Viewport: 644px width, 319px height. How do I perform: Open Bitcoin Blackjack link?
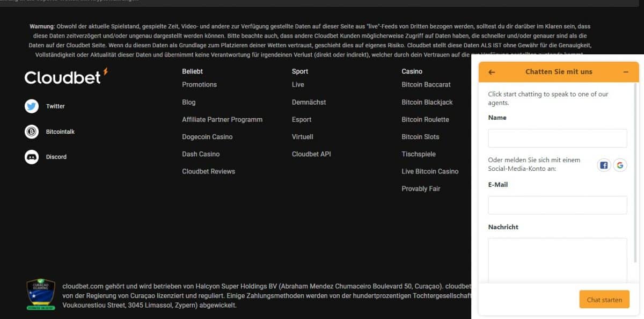[x=427, y=102]
